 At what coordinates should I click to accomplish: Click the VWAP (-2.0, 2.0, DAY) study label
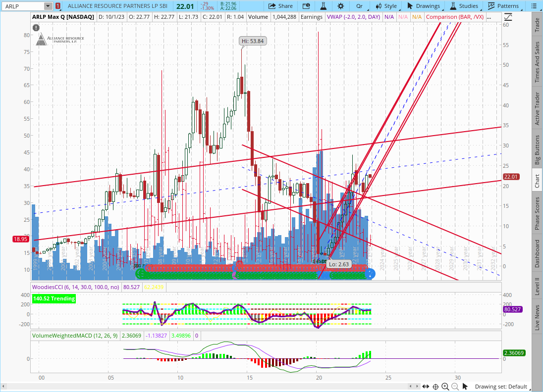[x=353, y=17]
